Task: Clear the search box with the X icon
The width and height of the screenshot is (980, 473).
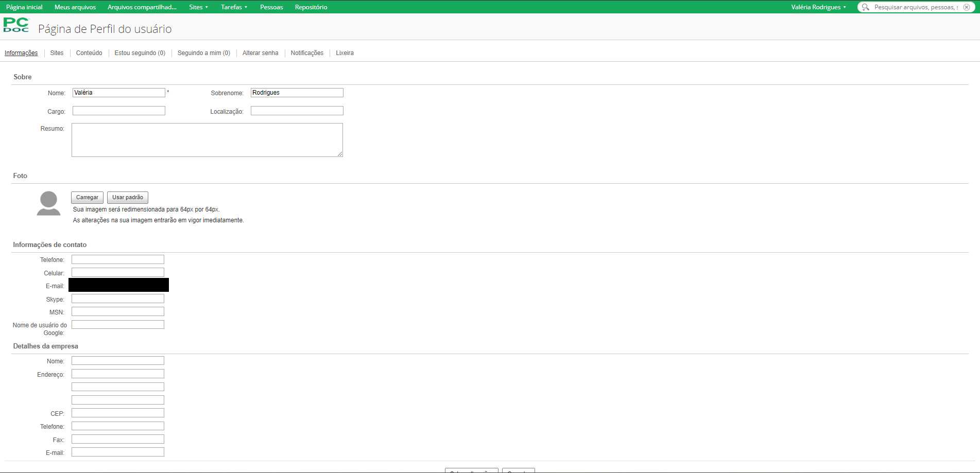Action: (967, 7)
